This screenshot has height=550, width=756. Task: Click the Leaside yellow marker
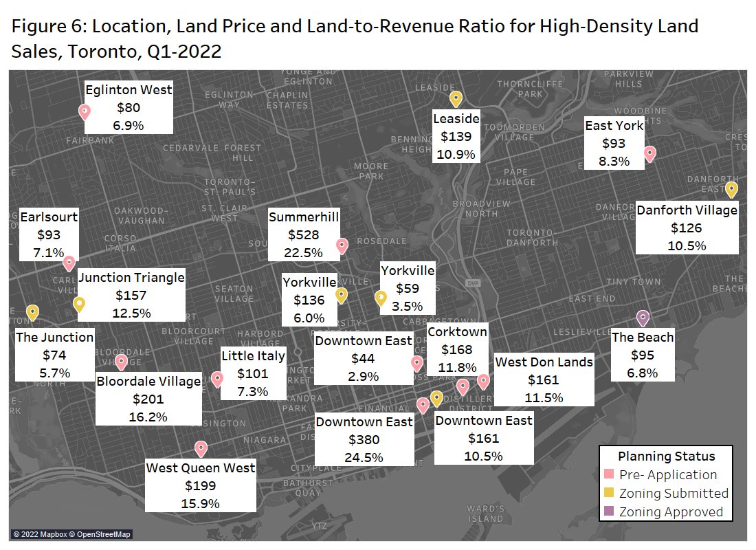pyautogui.click(x=456, y=98)
